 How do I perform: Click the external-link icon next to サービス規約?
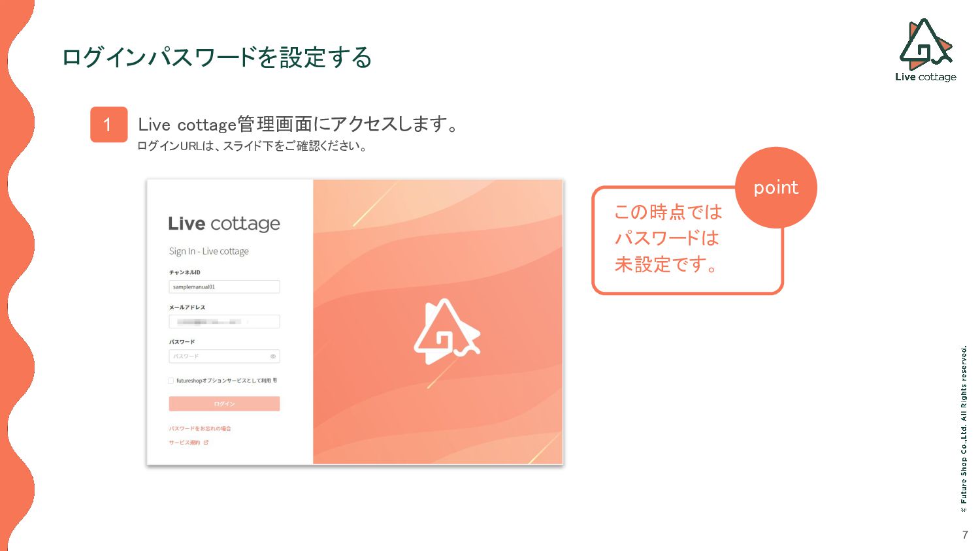point(206,443)
